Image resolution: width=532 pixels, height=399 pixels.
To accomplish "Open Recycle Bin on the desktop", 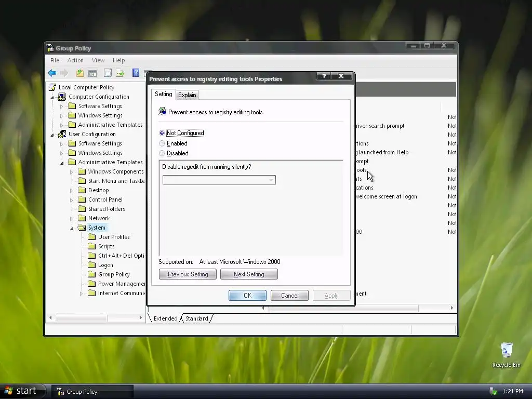I will 506,354.
